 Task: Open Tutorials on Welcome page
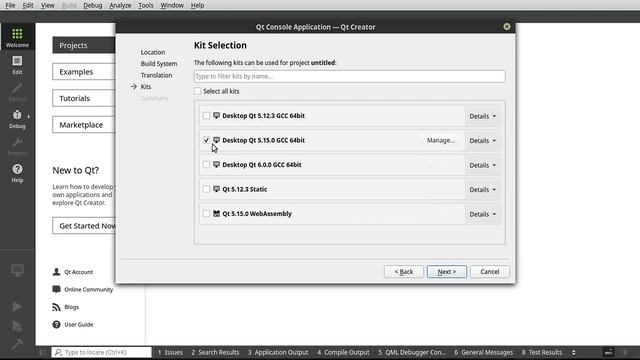pyautogui.click(x=84, y=98)
